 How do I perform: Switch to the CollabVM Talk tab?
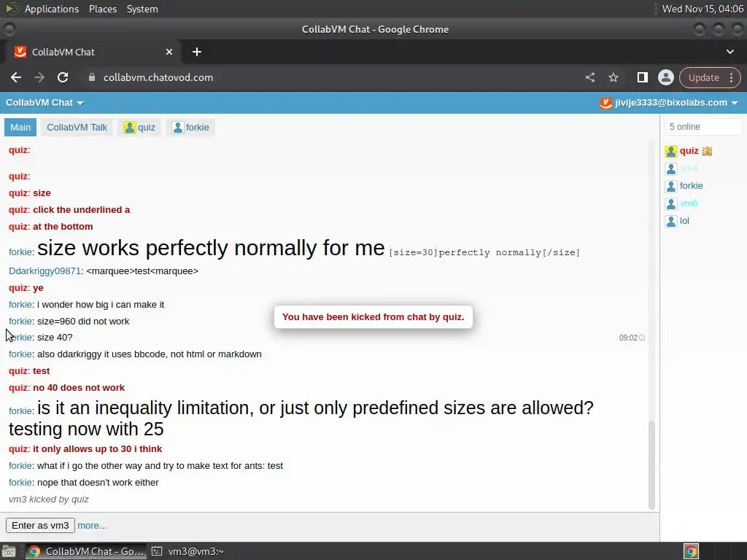point(77,127)
